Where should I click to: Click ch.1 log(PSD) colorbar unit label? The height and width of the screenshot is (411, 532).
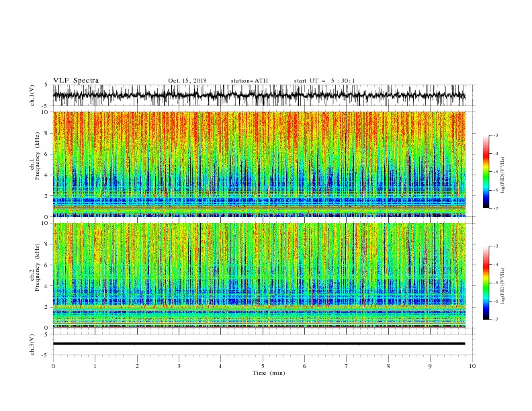[x=503, y=175]
